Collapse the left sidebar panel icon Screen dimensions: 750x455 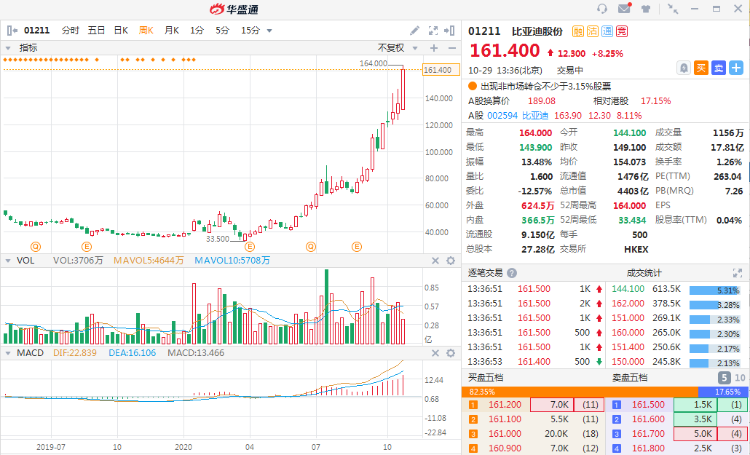click(12, 31)
